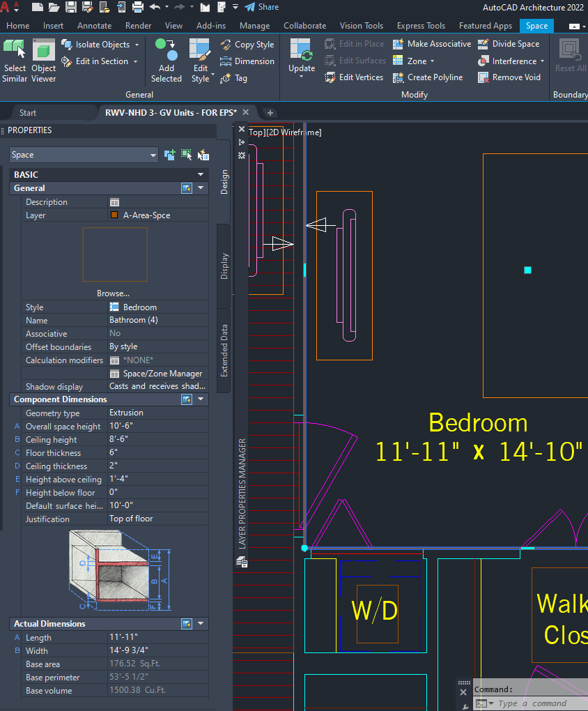Select the Extended Data tab in the Properties palette
The image size is (588, 711).
(x=224, y=351)
